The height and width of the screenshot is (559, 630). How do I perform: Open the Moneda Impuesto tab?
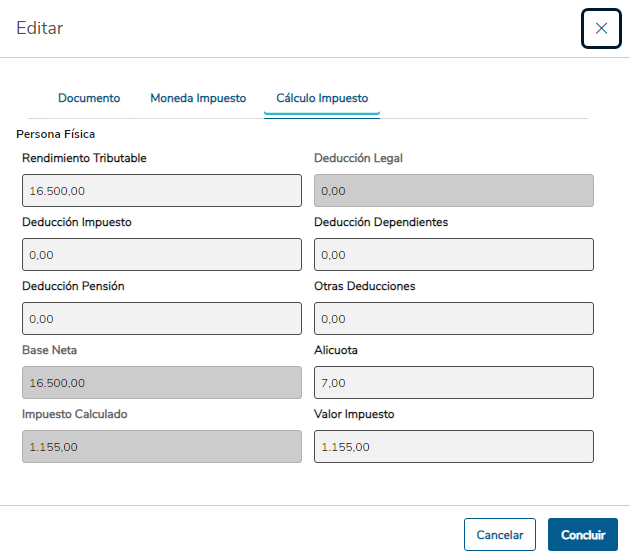198,99
